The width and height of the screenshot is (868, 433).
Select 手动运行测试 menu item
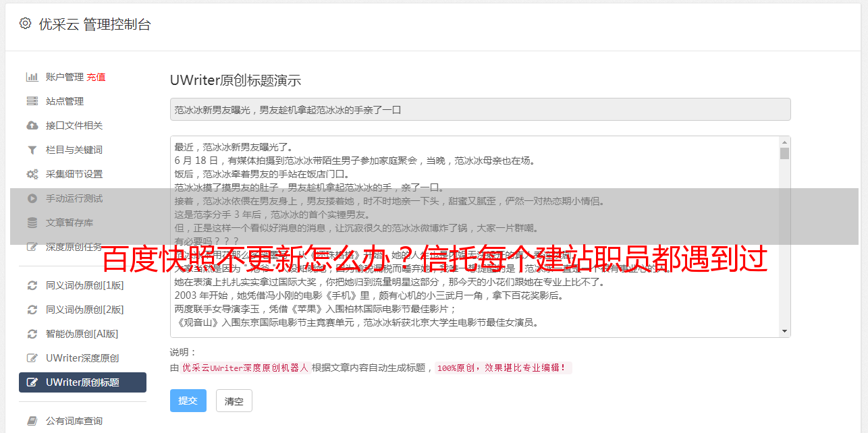[74, 198]
